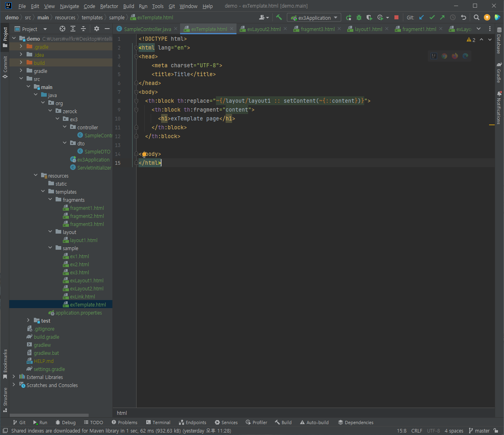Screen dimensions: 504x435
Task: Open Search Everywhere magnifier icon
Action: click(477, 17)
